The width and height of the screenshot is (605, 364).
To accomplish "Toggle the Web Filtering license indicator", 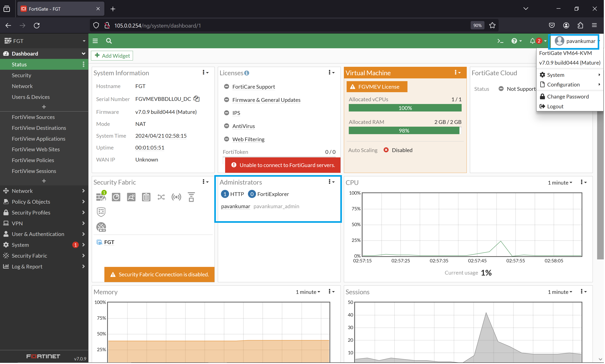I will 226,139.
